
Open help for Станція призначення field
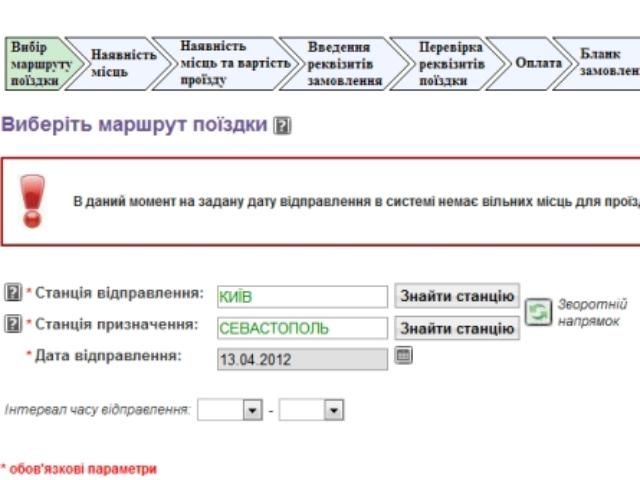click(13, 324)
